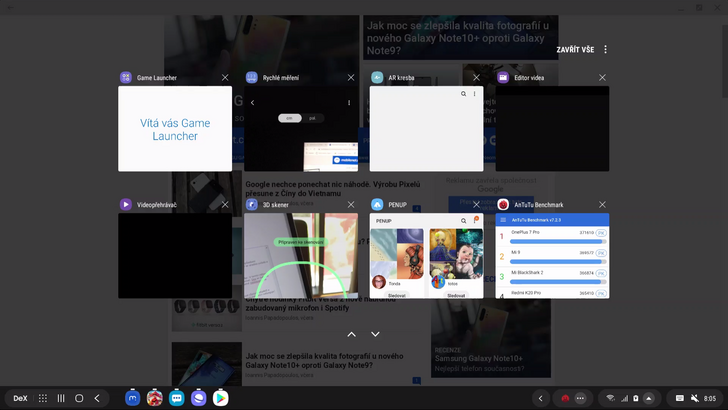Open hamburger menu in AnTuTu card
The image size is (728, 410).
point(503,220)
